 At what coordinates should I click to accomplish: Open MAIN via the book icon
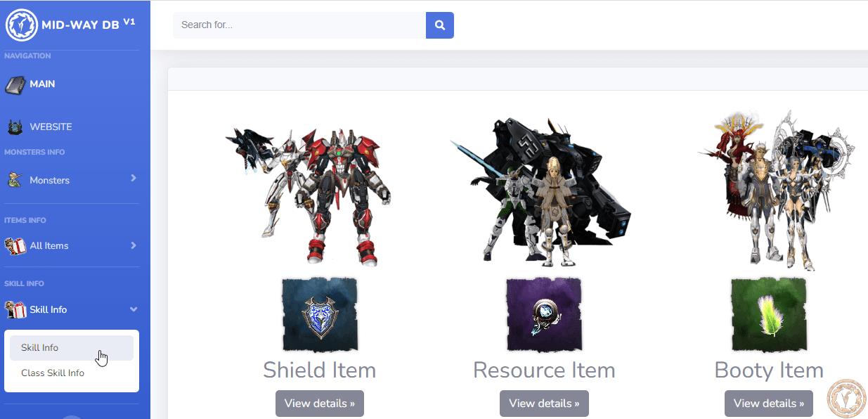click(15, 84)
